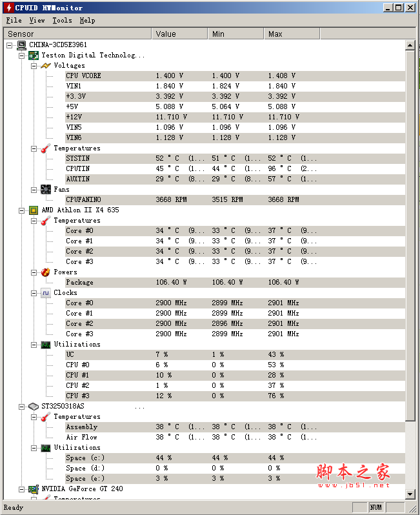
Task: Select the VIN6 voltage row
Action: point(235,138)
